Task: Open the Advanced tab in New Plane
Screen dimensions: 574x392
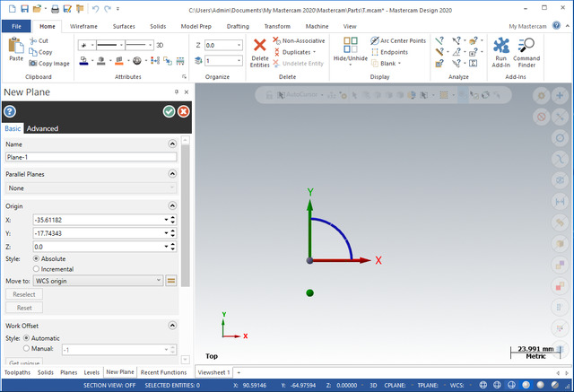Action: 42,128
